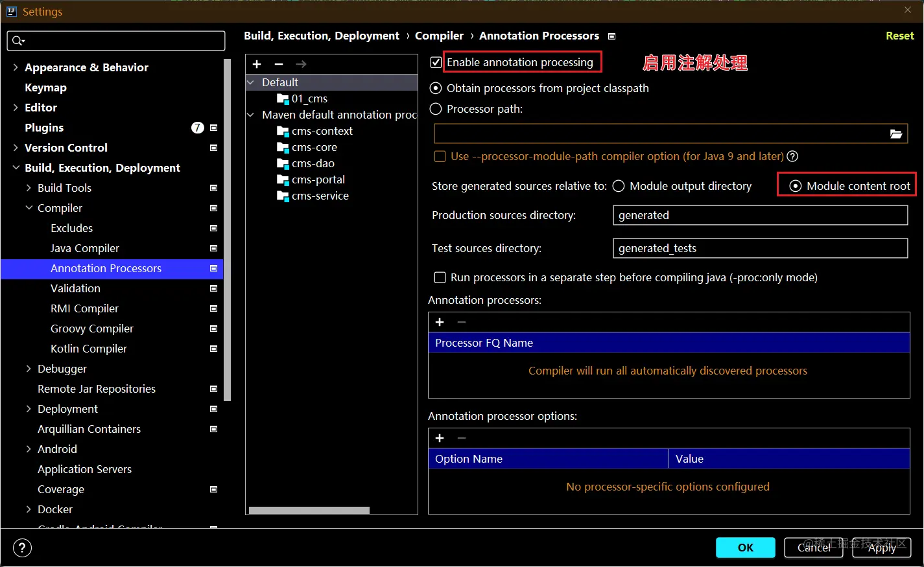Click project-level icon beside Remote Jar Repositories
Image resolution: width=924 pixels, height=567 pixels.
[x=214, y=389]
